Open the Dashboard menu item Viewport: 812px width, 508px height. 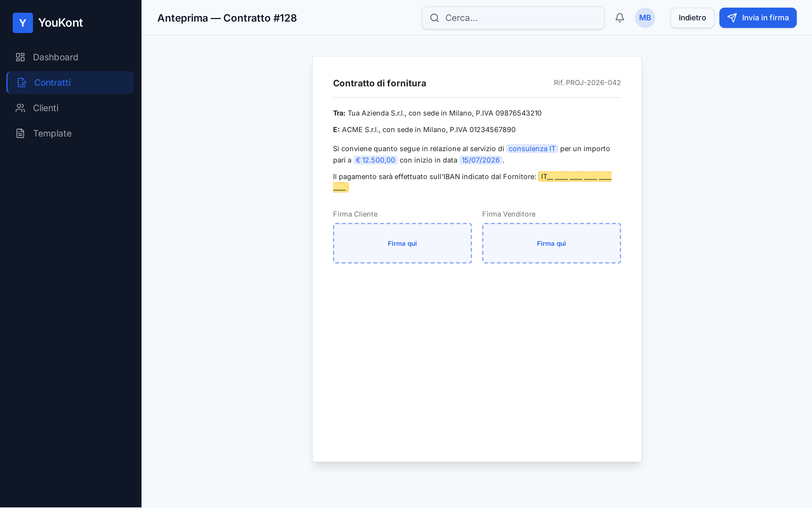pos(70,57)
